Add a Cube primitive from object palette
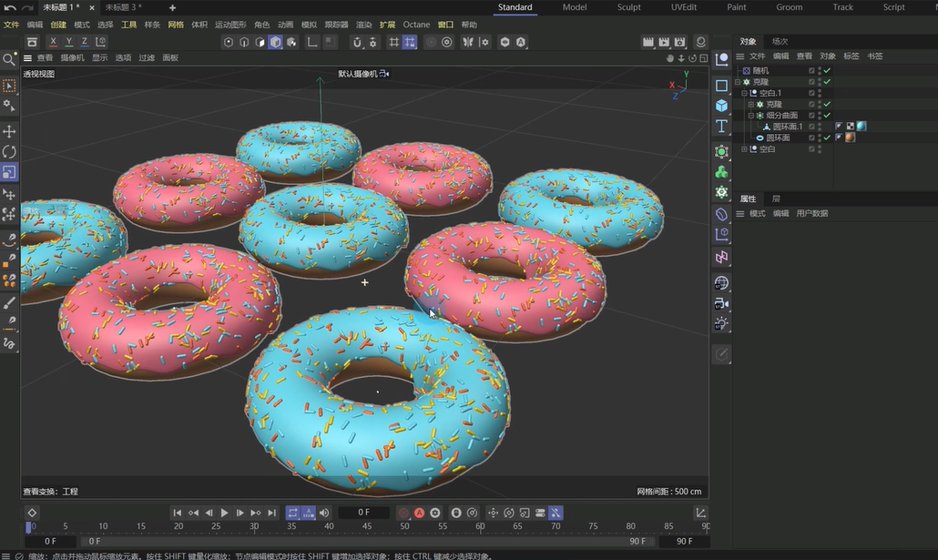The image size is (938, 560). 721,106
